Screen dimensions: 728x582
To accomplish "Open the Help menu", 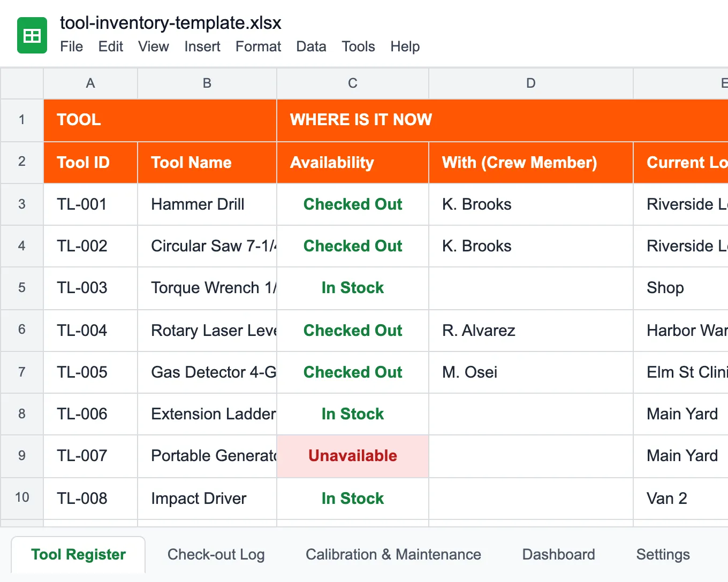I will 405,47.
